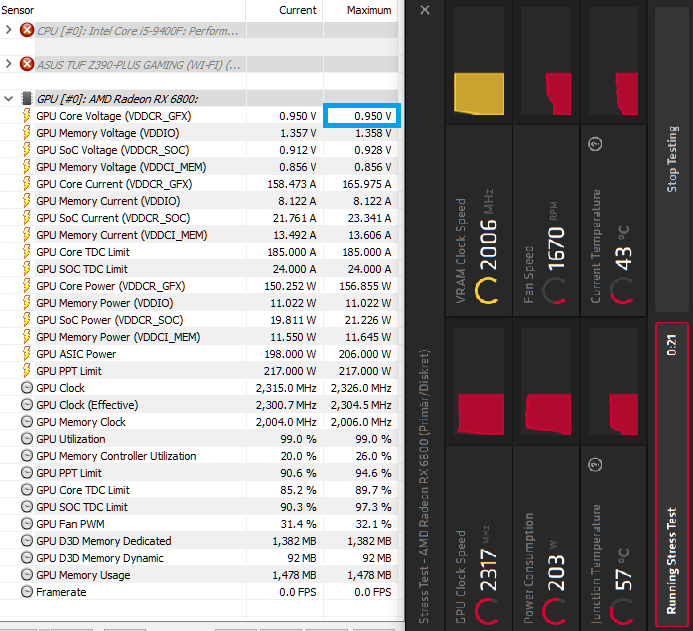This screenshot has width=693, height=631.
Task: Click the lightning icon for GPU SoC Voltage
Action: click(x=27, y=150)
